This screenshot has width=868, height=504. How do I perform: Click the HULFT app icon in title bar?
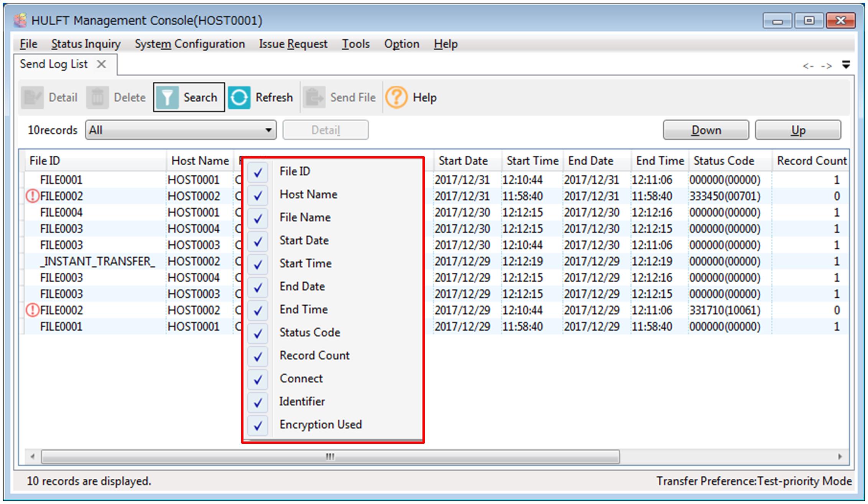coord(20,20)
